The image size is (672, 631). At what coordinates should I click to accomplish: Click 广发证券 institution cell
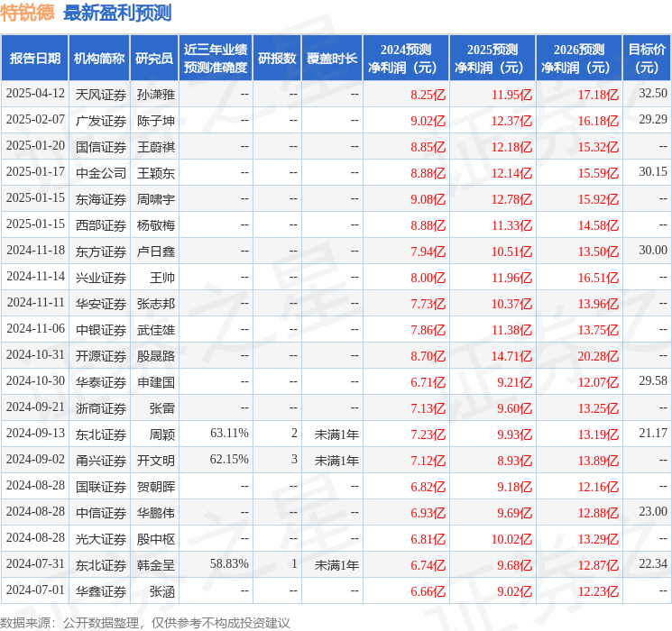pyautogui.click(x=101, y=121)
